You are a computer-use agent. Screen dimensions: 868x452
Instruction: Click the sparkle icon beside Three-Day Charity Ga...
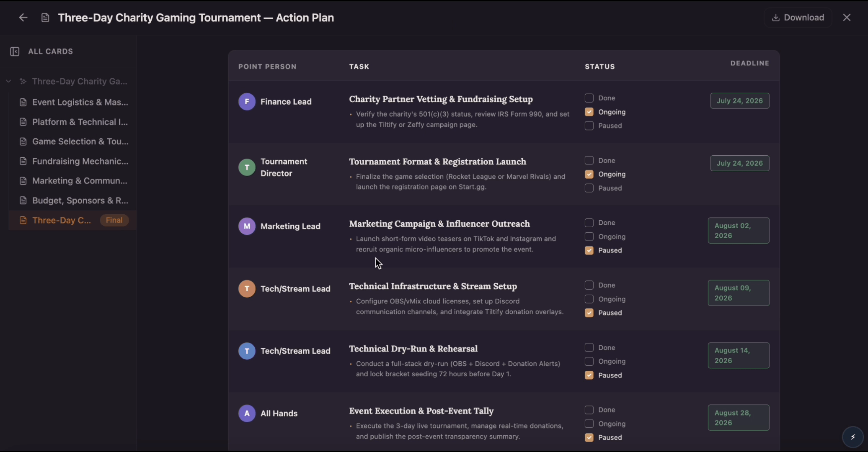click(23, 81)
